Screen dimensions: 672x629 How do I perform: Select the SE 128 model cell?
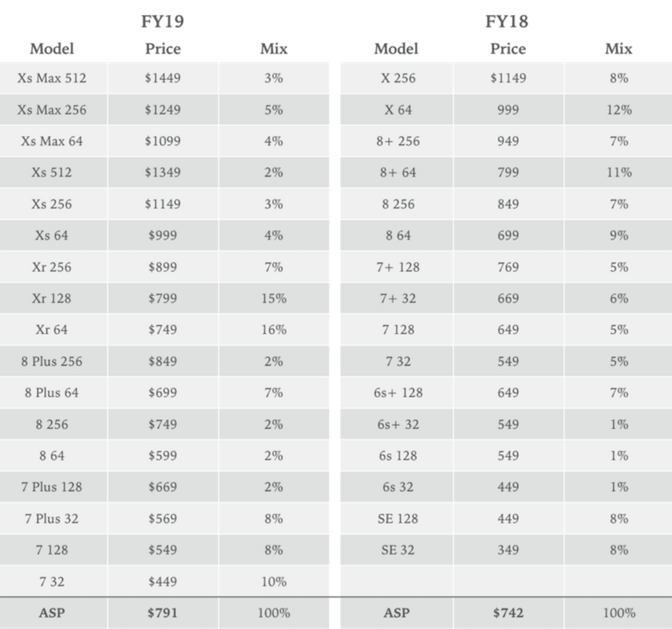pos(398,518)
